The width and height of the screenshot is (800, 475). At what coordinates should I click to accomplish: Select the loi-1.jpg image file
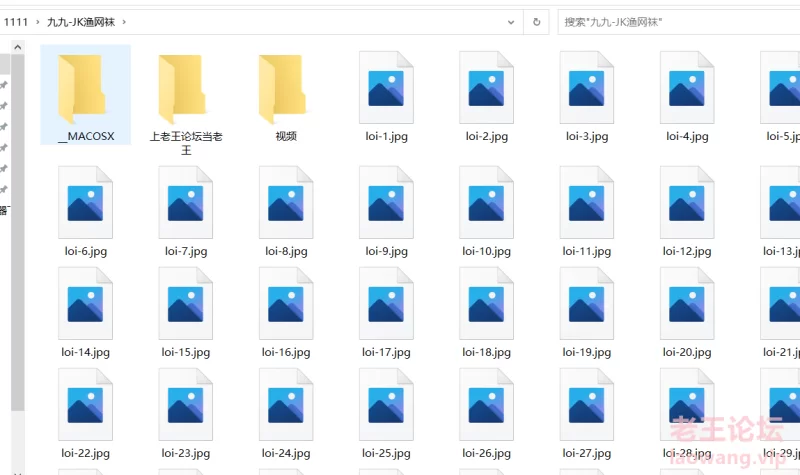pyautogui.click(x=386, y=95)
